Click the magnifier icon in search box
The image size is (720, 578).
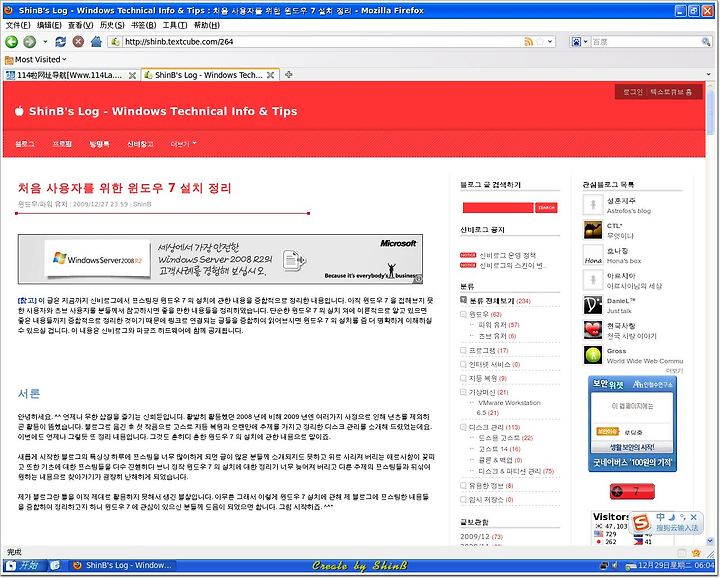[706, 42]
